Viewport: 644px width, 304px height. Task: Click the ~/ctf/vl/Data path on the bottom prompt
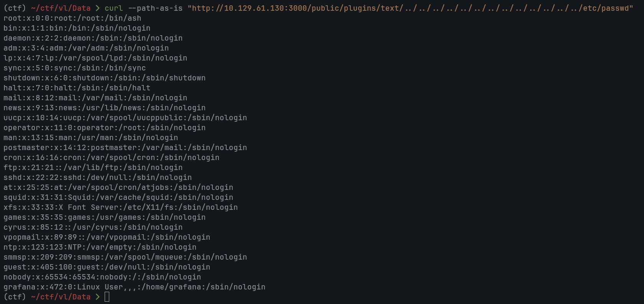[x=61, y=297]
